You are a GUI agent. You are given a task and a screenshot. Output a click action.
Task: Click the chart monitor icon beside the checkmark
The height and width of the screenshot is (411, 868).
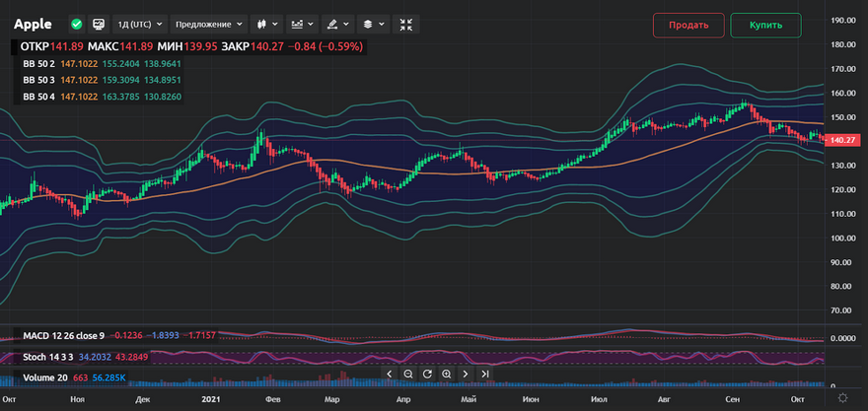coord(98,24)
